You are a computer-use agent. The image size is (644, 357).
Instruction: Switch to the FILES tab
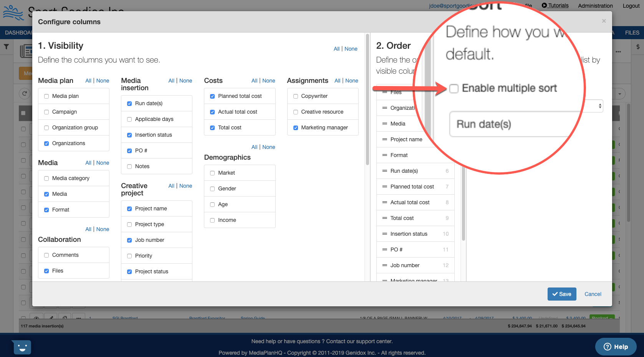pyautogui.click(x=632, y=33)
